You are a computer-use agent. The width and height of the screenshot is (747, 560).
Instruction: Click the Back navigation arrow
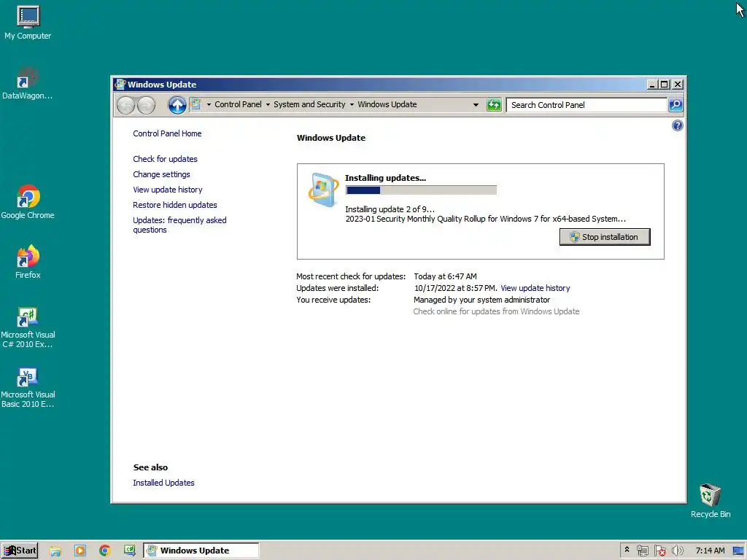(125, 105)
